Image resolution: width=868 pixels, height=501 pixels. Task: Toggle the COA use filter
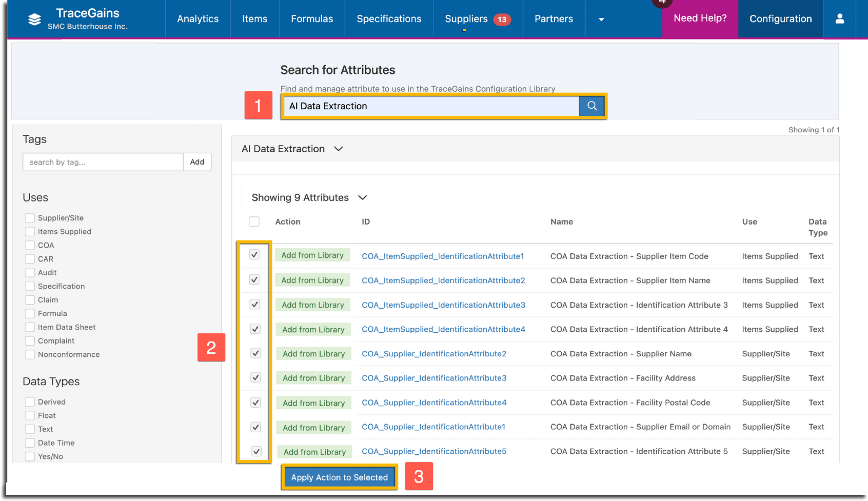tap(30, 245)
